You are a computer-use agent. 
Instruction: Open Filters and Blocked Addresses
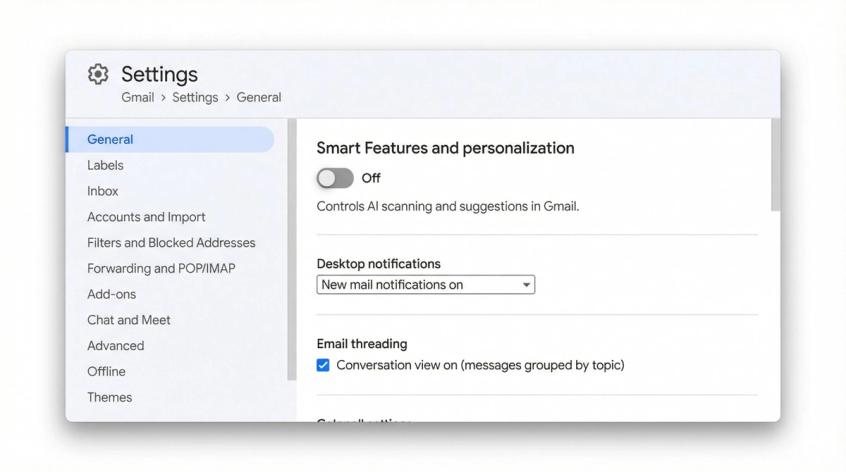point(171,243)
